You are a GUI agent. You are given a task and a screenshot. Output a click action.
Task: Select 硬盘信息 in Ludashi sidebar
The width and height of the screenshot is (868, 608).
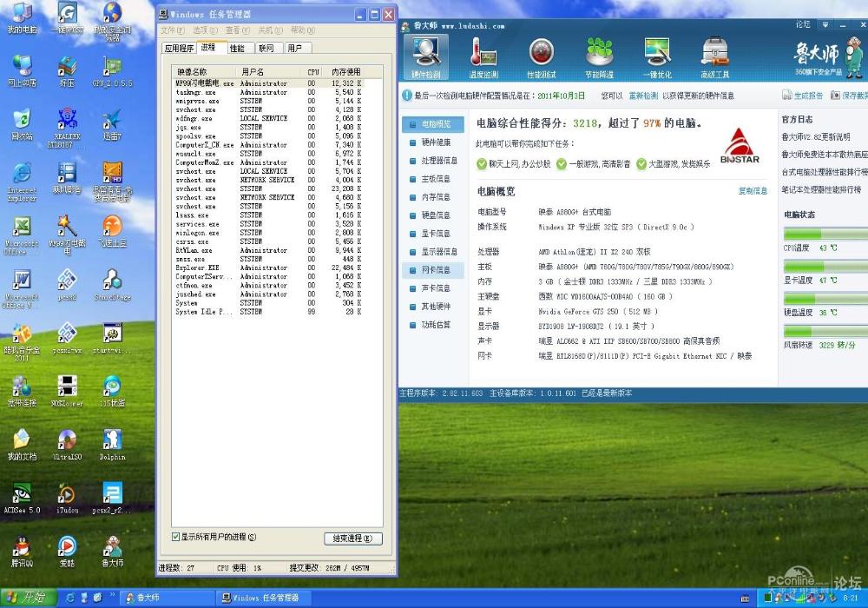tap(434, 215)
